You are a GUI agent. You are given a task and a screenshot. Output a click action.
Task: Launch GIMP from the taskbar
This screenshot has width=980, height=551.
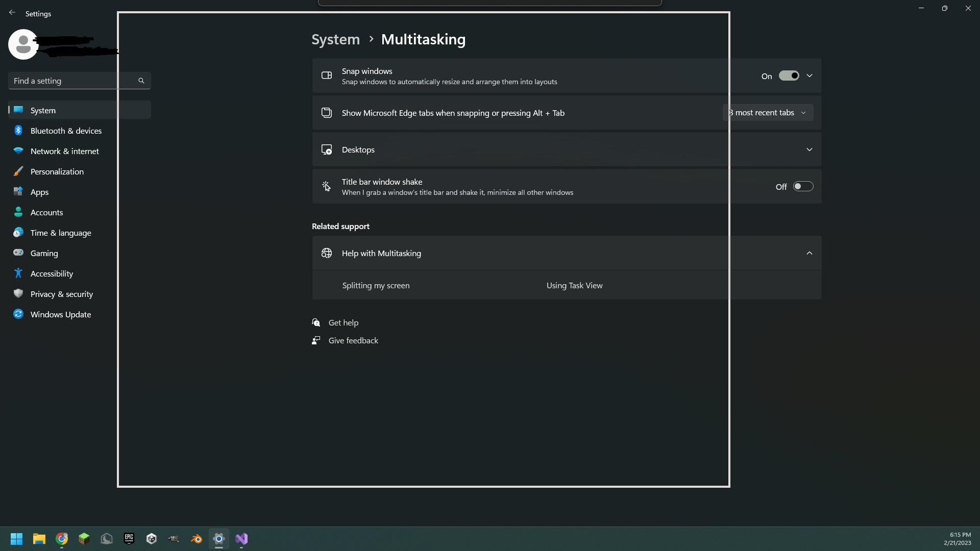(174, 539)
